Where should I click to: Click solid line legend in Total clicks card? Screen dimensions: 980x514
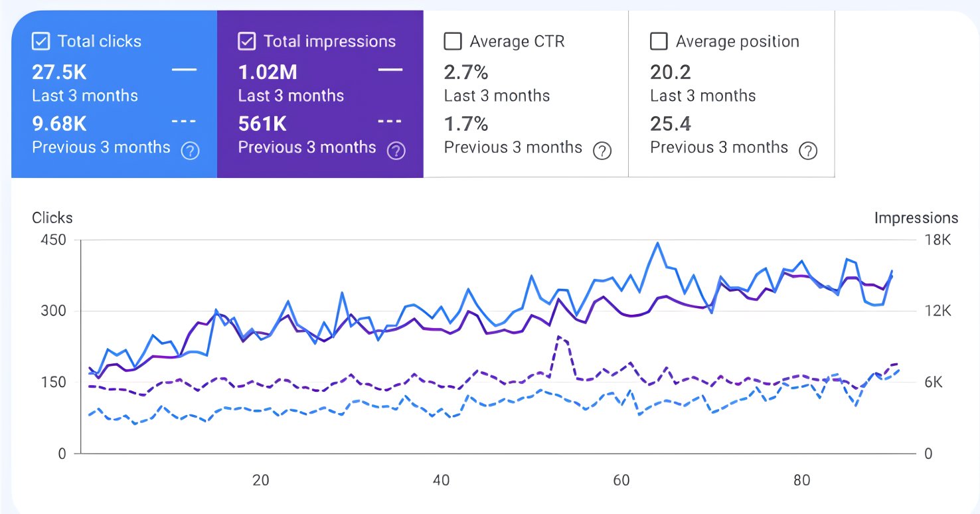[185, 70]
